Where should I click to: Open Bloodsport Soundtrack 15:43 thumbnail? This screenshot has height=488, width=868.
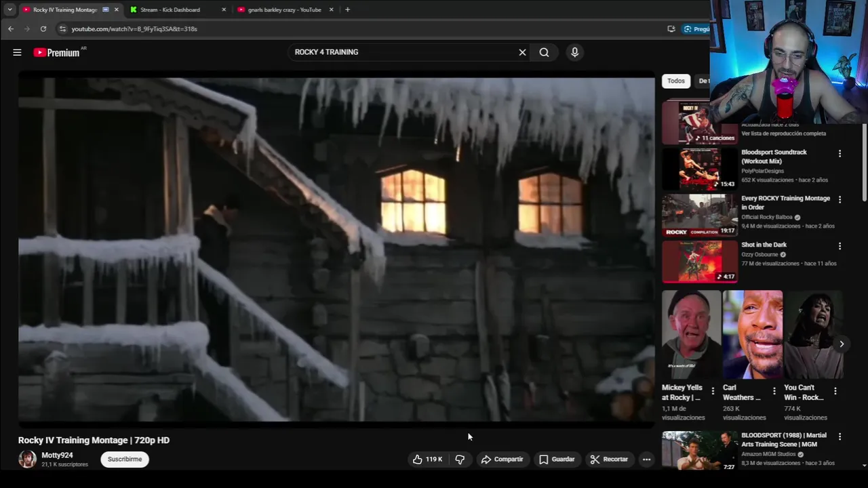(x=698, y=169)
